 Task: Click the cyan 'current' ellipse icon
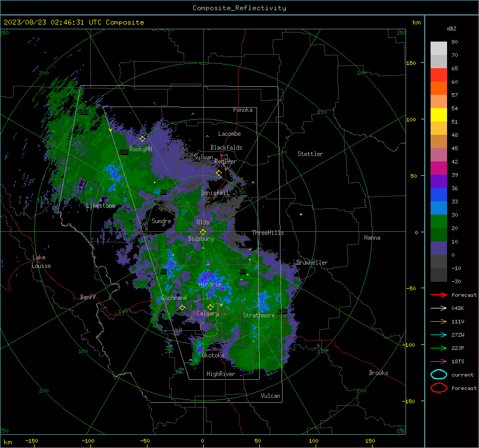point(439,374)
